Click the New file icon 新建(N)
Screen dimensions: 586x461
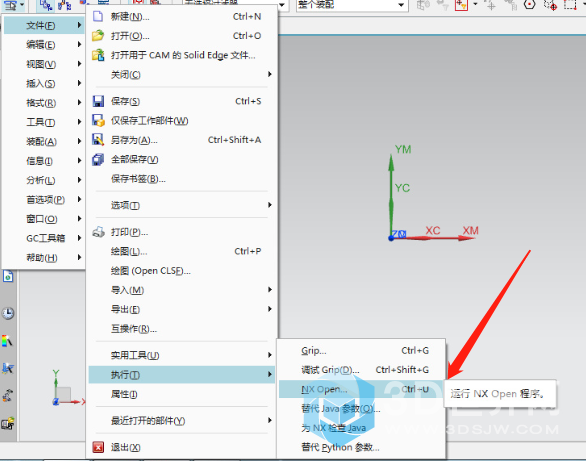click(98, 16)
